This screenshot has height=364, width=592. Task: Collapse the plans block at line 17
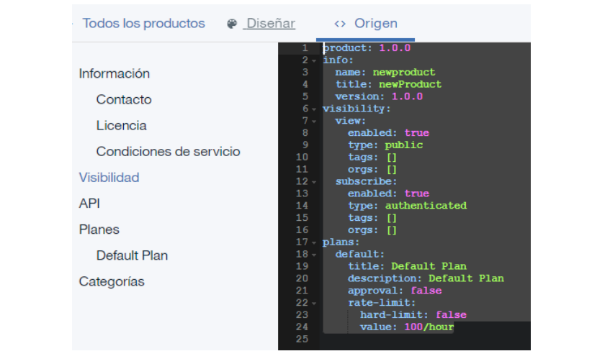click(x=314, y=242)
